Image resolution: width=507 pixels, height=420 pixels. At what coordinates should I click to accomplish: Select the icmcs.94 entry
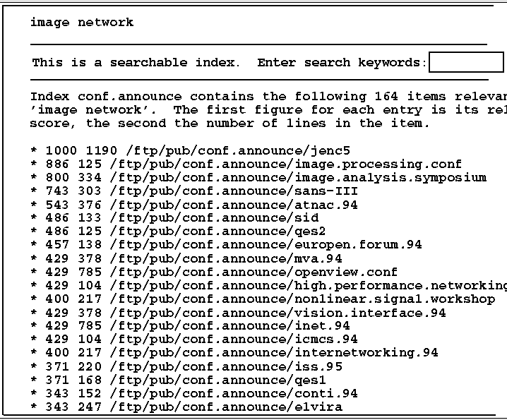tap(234, 339)
